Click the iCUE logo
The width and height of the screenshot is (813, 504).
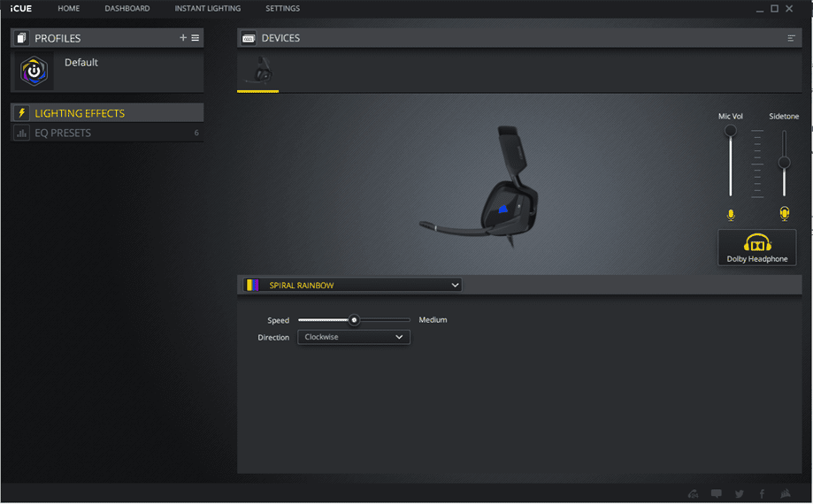click(20, 8)
